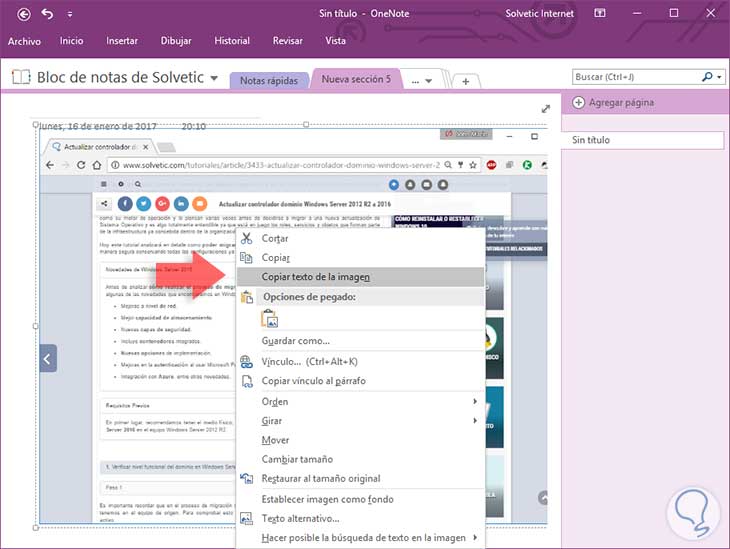Image resolution: width=730 pixels, height=549 pixels.
Task: Click the notebook icon beside Bloc de notas
Action: (21, 77)
